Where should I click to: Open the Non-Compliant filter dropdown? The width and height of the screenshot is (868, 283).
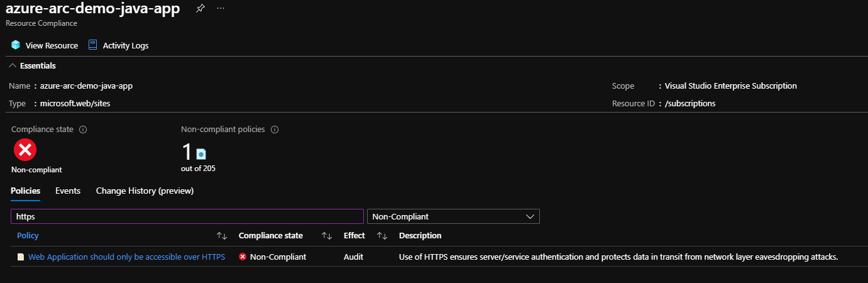click(453, 216)
